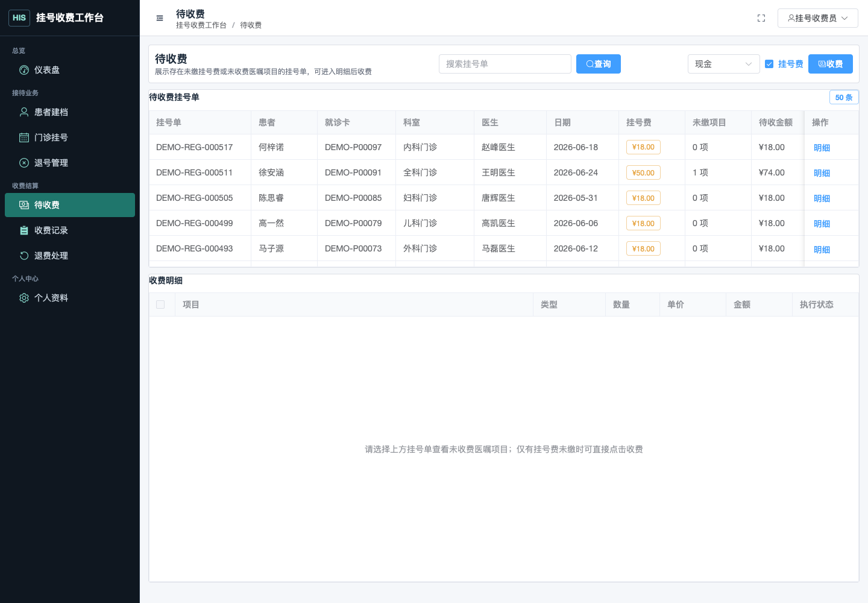
Task: Open 明细 for DEMO-REG-000499
Action: click(x=822, y=224)
